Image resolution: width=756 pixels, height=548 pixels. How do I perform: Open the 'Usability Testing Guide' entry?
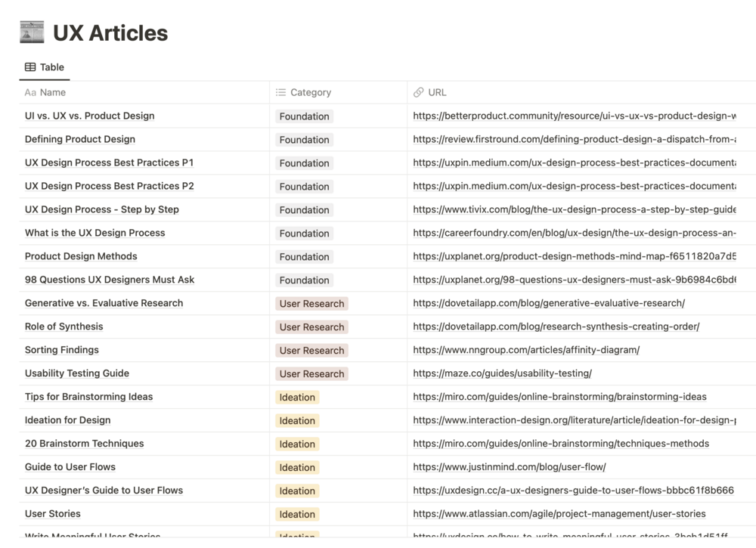click(77, 373)
